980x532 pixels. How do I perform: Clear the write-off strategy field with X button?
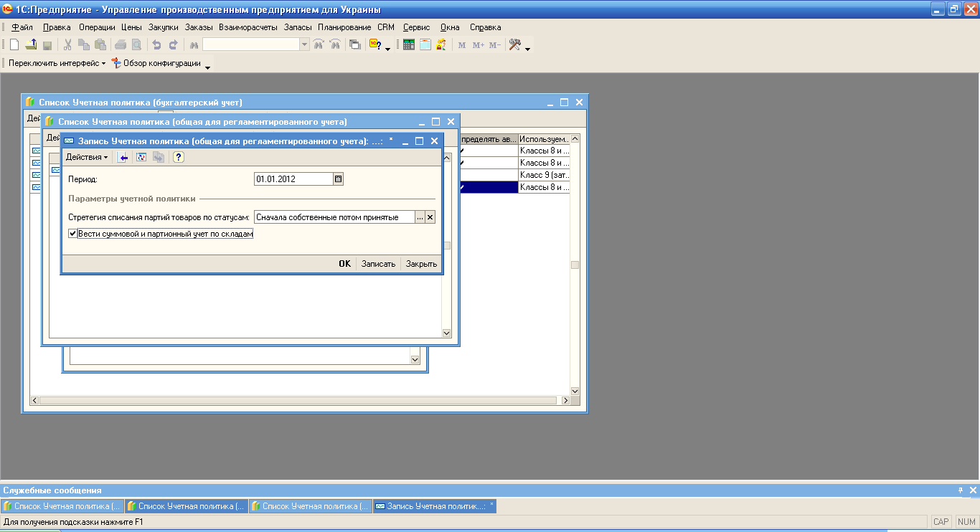click(x=430, y=217)
